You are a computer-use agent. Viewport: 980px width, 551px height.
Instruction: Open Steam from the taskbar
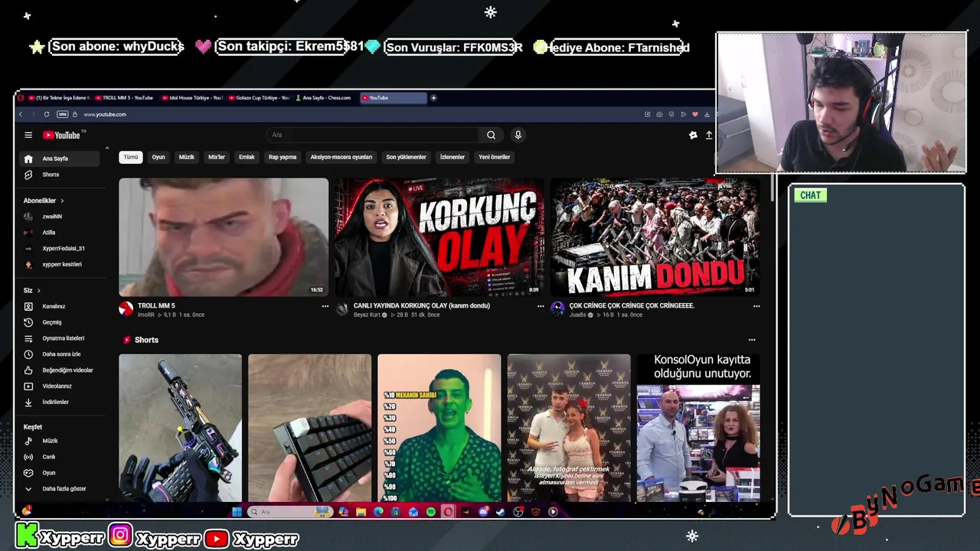(x=501, y=512)
